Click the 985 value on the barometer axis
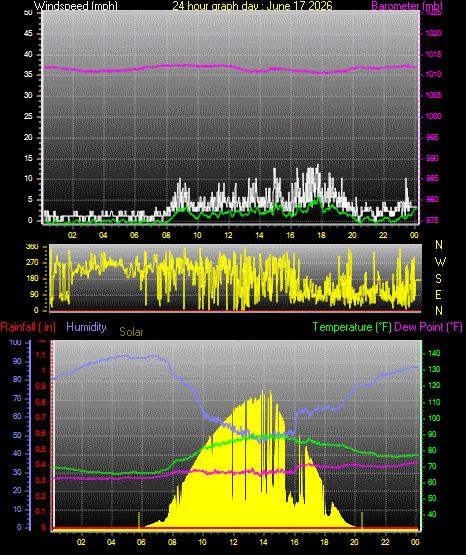466x555 pixels. (x=432, y=178)
